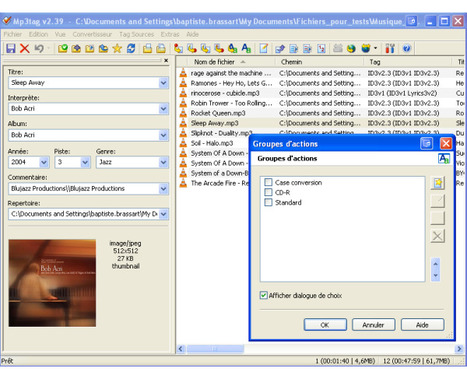Open the Interprète dropdown arrow
467x379 pixels.
[163, 109]
